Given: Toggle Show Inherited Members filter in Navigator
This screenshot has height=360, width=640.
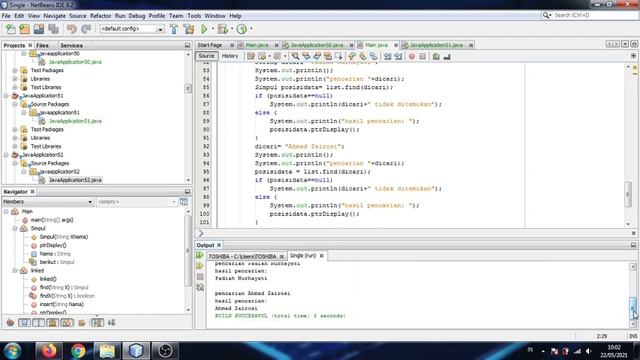Looking at the screenshot, I should point(10,323).
